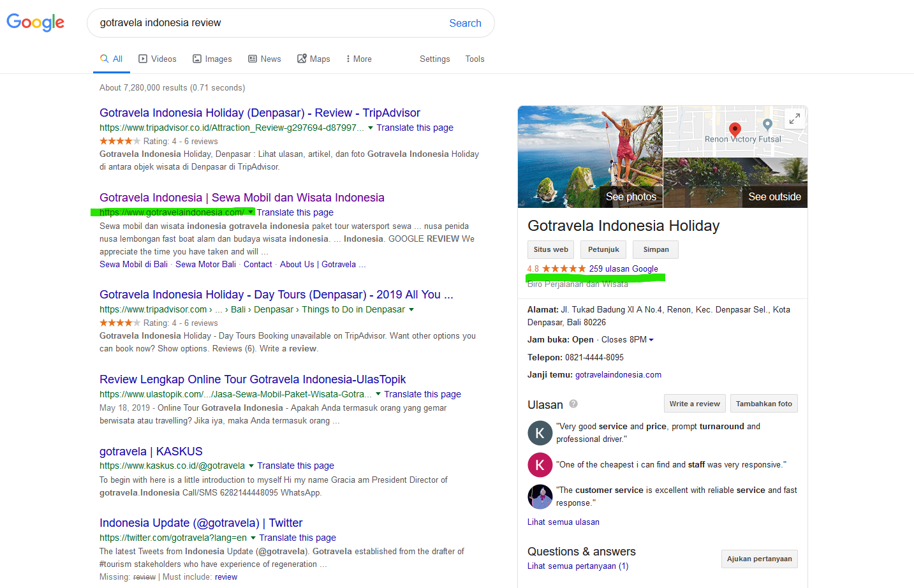
Task: Switch to the News tab
Action: pyautogui.click(x=265, y=59)
